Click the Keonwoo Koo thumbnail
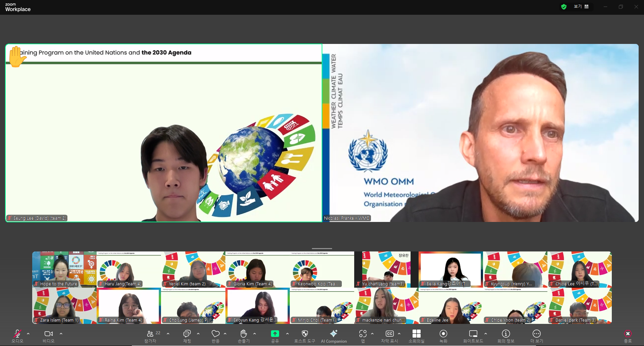The image size is (644, 346). click(x=322, y=270)
